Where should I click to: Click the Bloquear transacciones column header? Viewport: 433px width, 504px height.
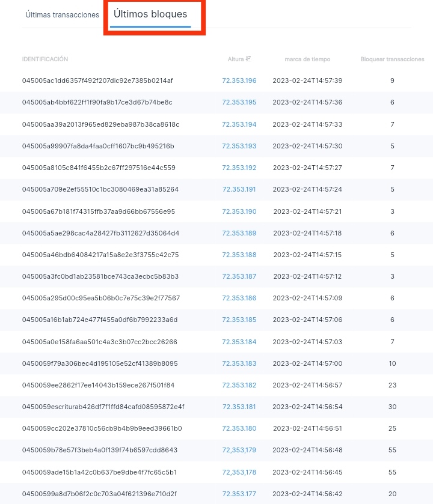click(392, 59)
